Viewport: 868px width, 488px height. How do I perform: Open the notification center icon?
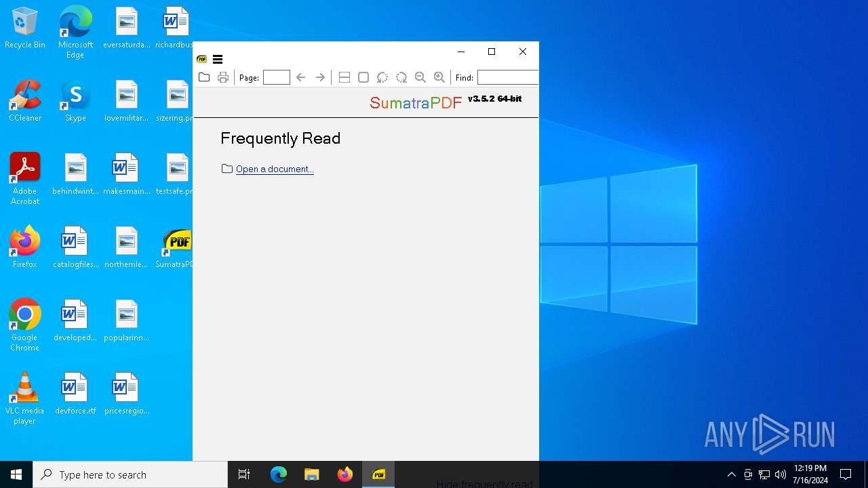[x=846, y=474]
